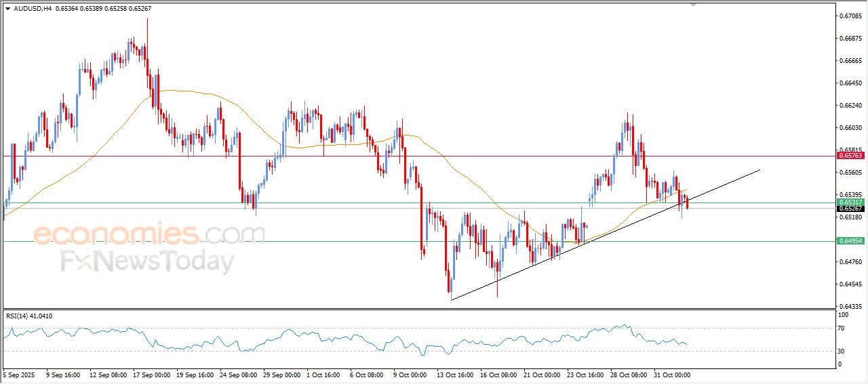Screen dimensions: 868x384
Task: Click the green 0.64954 price tag
Action: [850, 241]
